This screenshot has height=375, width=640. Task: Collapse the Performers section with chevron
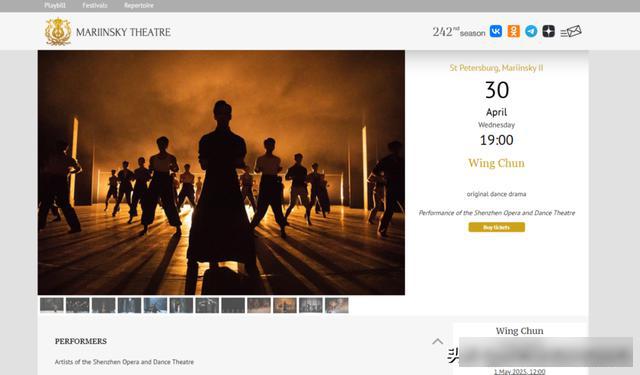pyautogui.click(x=438, y=341)
